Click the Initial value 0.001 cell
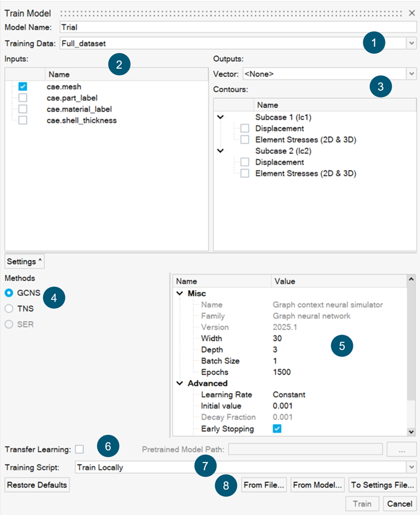Viewport: 420px width, 515px height. (283, 406)
